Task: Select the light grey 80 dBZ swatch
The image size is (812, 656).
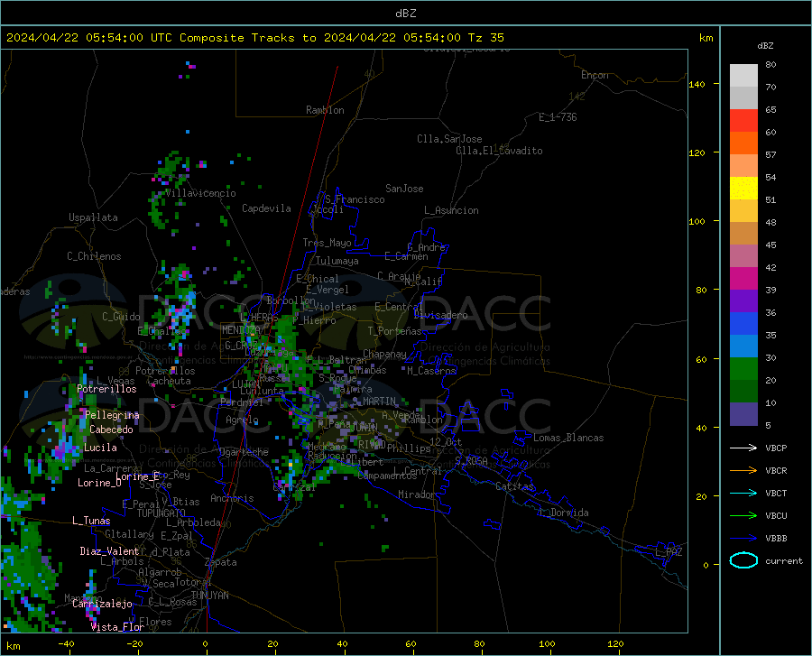Action: click(743, 76)
